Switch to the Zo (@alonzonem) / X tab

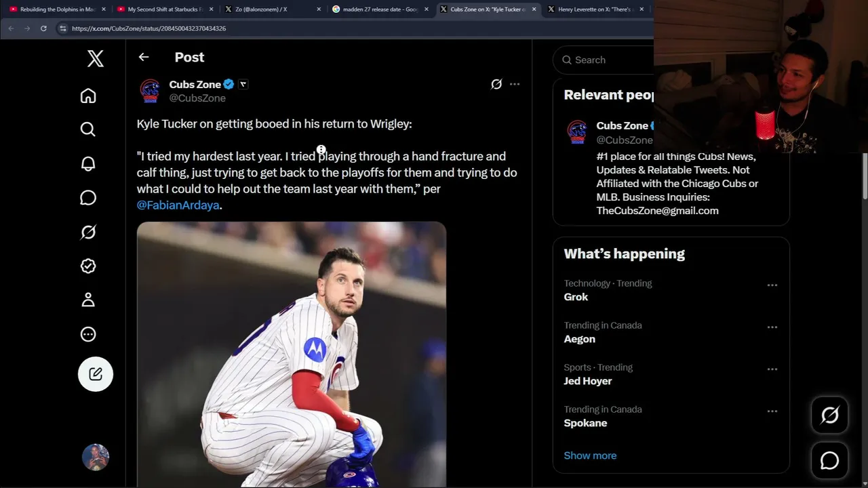tap(272, 9)
